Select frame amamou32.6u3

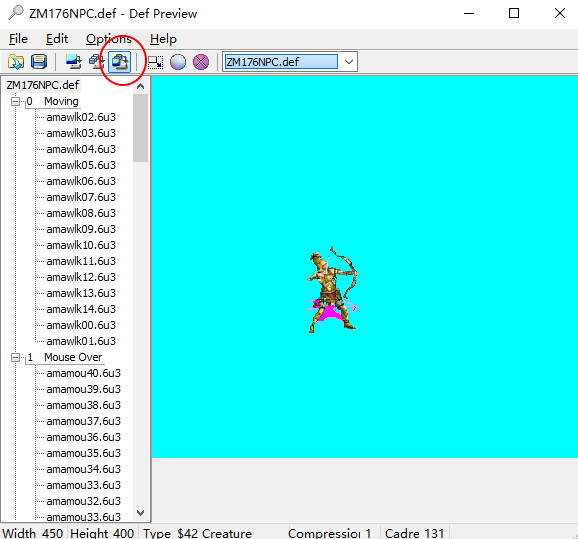tap(84, 501)
